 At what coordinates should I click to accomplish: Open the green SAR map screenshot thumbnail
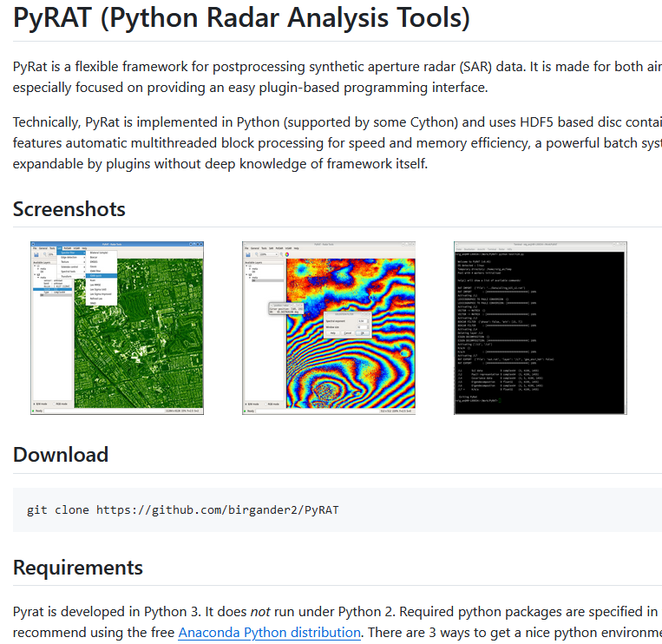coord(117,328)
